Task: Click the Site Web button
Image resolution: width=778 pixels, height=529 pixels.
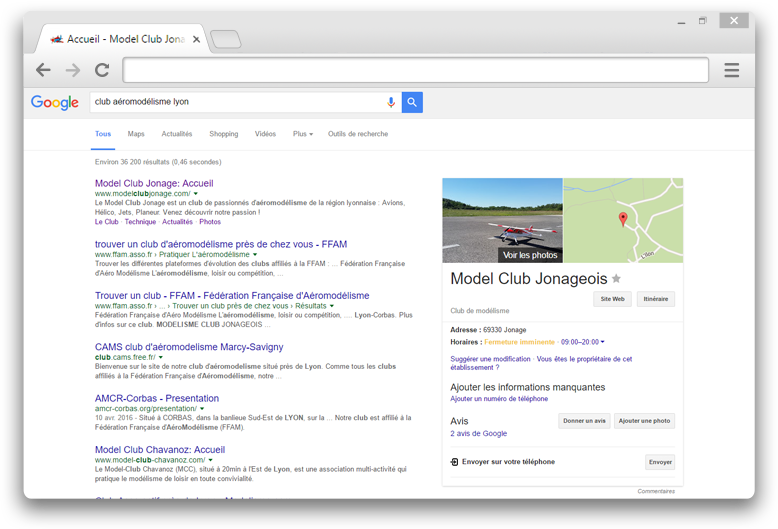Action: (612, 299)
